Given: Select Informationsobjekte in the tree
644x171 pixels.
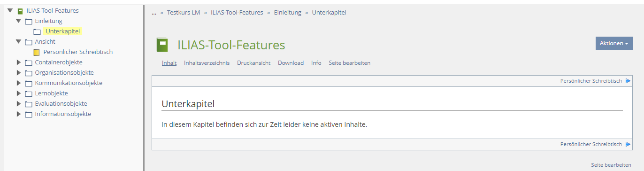Looking at the screenshot, I should [63, 114].
